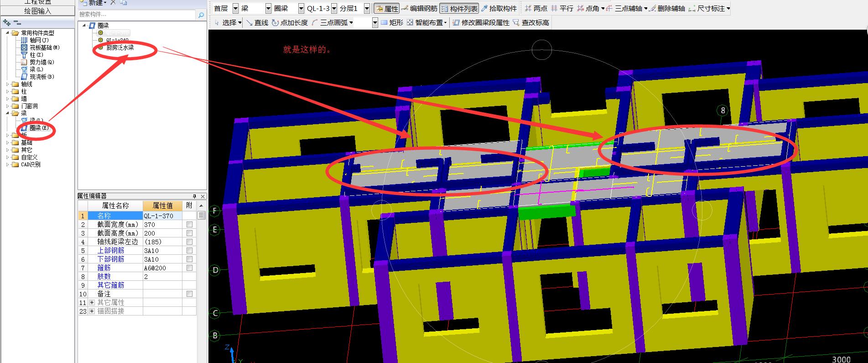Switch to 绘图输入 panel tab
The width and height of the screenshot is (868, 363).
coord(37,11)
